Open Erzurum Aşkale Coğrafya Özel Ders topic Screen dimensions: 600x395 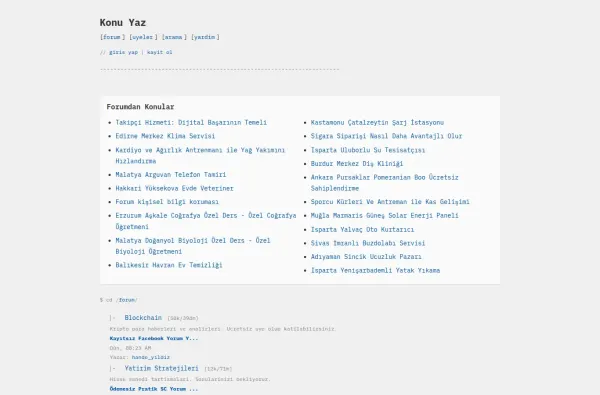(206, 221)
